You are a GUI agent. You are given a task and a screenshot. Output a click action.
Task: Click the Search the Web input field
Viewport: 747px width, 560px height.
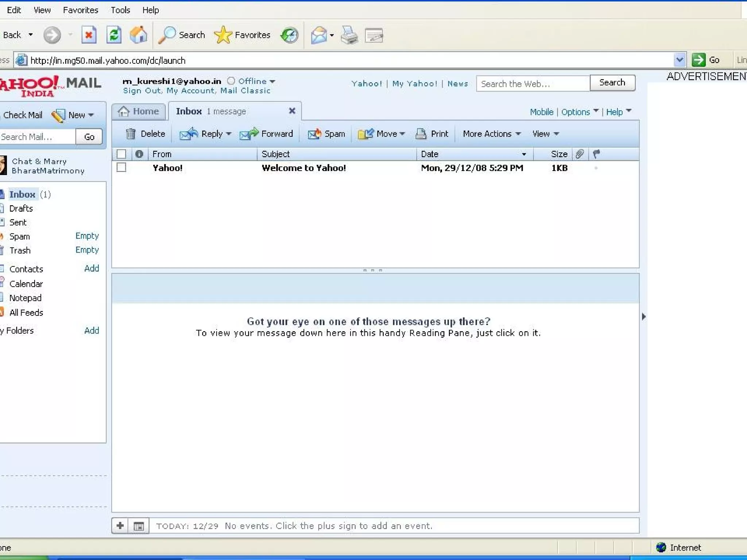coord(533,83)
